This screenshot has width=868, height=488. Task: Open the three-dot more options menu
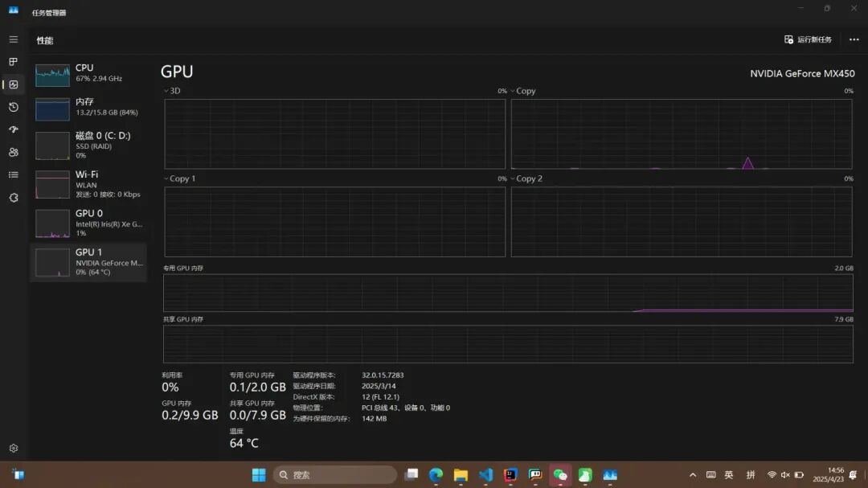click(854, 39)
